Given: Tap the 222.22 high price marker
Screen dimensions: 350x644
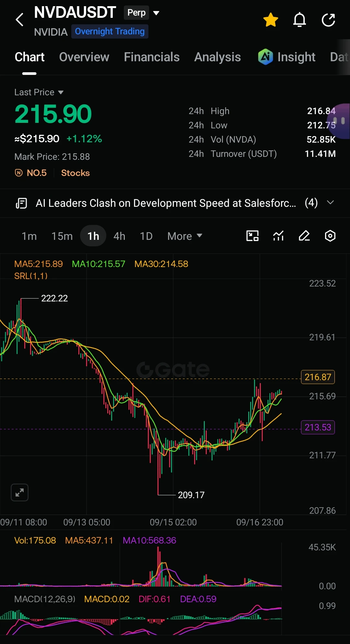Looking at the screenshot, I should [x=54, y=298].
